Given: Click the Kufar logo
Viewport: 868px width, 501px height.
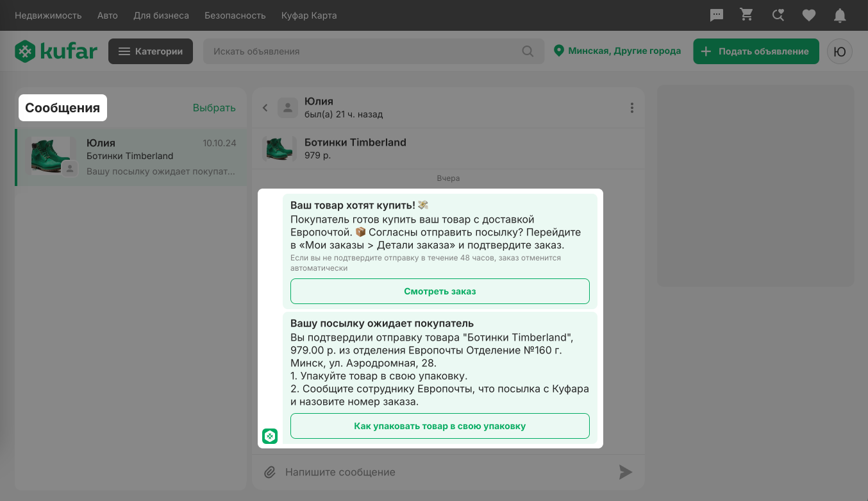Looking at the screenshot, I should coord(56,51).
